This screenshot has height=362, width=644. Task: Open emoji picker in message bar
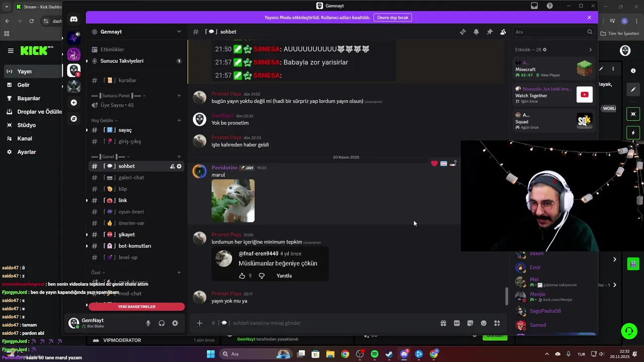point(484,323)
